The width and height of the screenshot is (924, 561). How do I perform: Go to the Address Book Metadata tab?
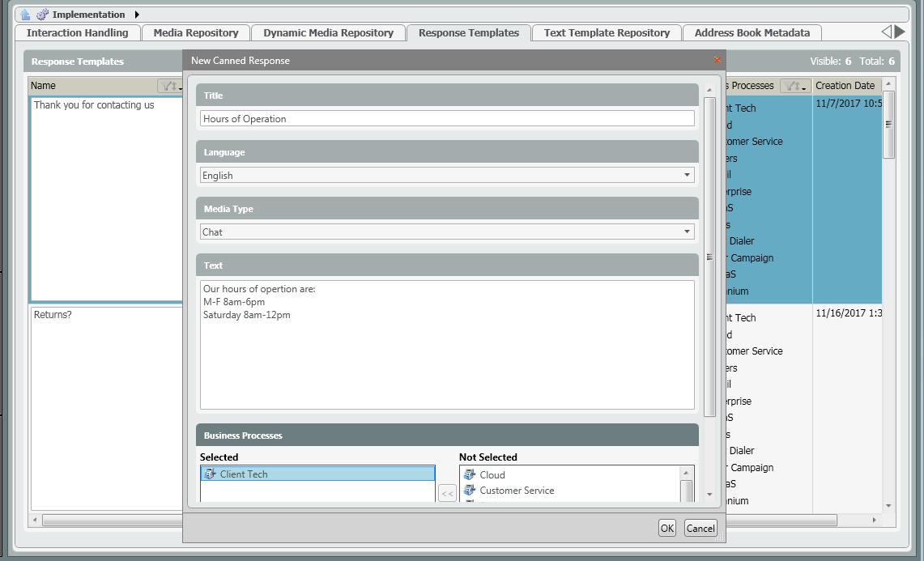(752, 33)
